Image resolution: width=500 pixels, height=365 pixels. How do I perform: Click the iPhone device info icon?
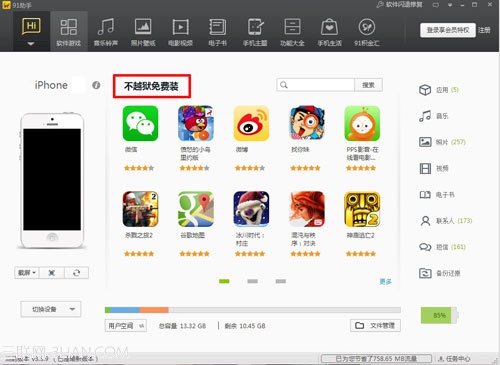96,85
